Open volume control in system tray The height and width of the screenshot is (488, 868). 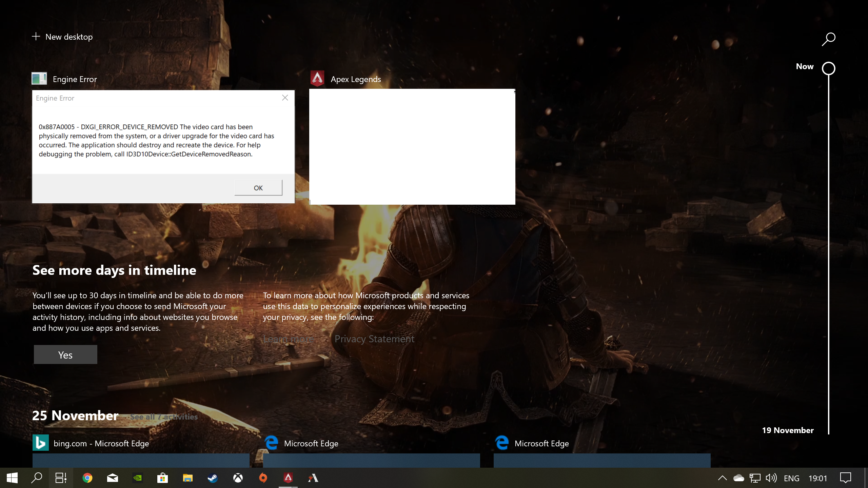coord(771,478)
